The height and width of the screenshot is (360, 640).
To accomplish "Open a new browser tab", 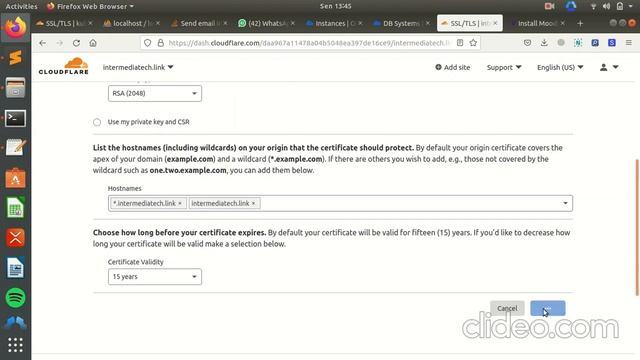I will 580,23.
